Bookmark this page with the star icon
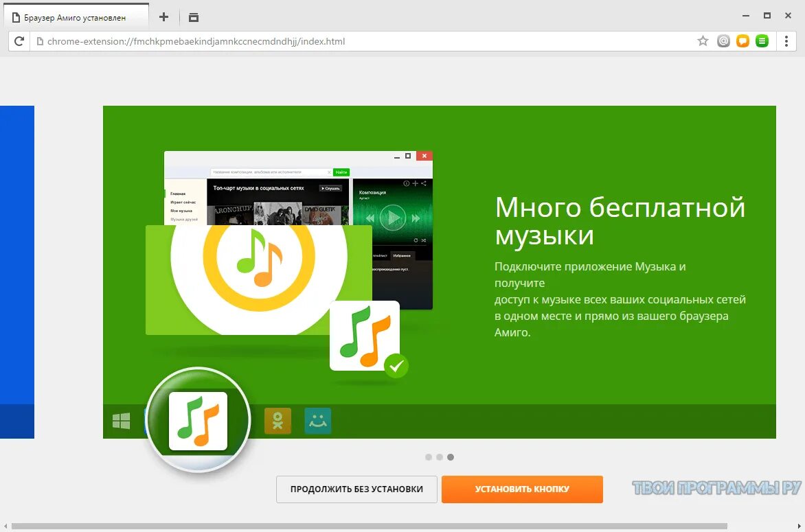The width and height of the screenshot is (805, 532). pos(703,41)
